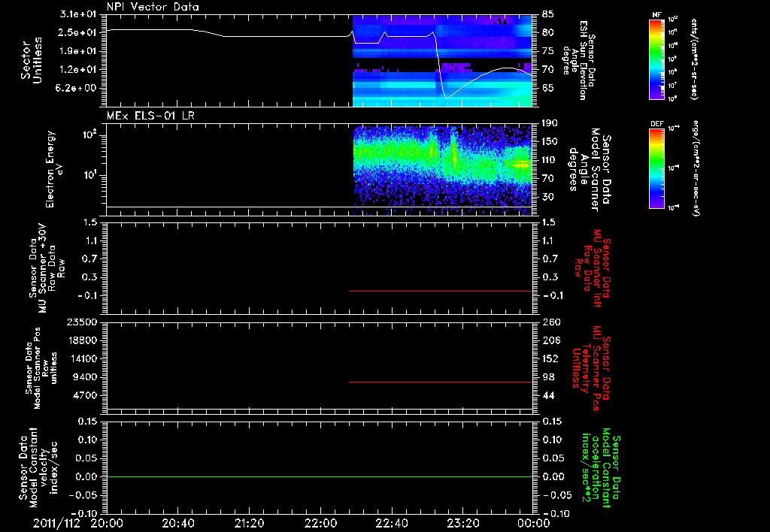Click the DEF color scale bar
This screenshot has height=532, width=770.
click(x=657, y=168)
